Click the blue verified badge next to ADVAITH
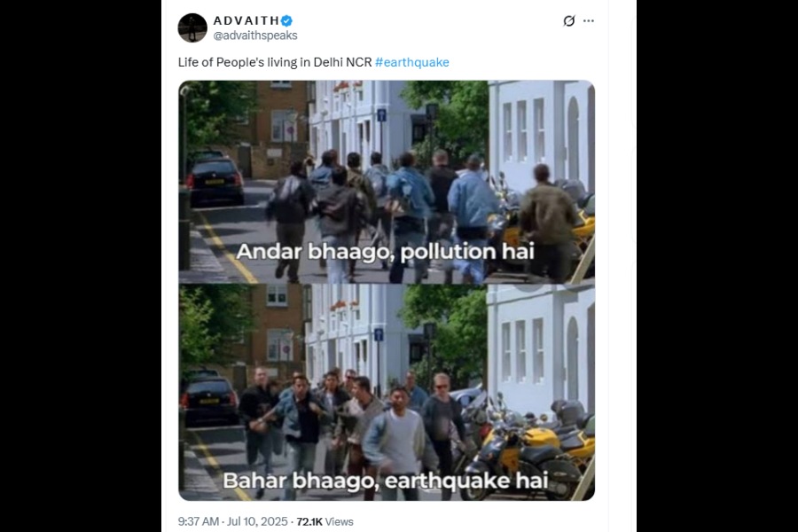The image size is (798, 532). (x=286, y=21)
